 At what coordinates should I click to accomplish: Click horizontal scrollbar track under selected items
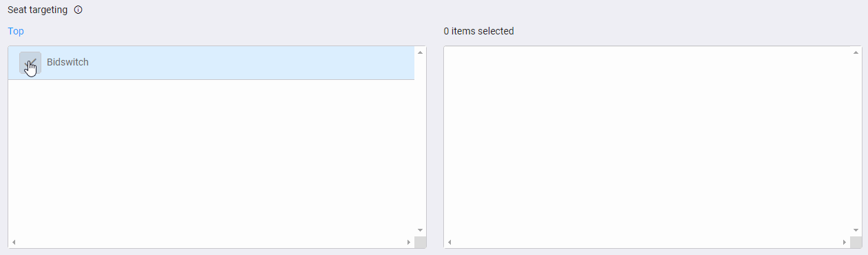tap(647, 242)
